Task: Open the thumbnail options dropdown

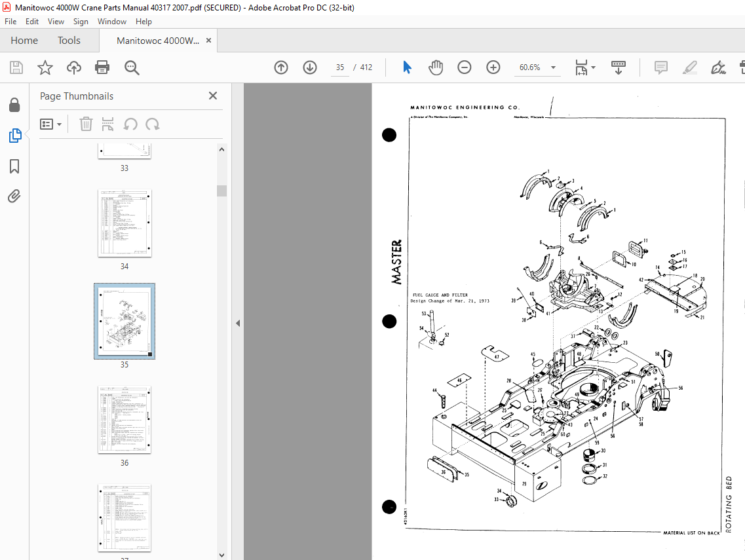Action: pos(51,124)
